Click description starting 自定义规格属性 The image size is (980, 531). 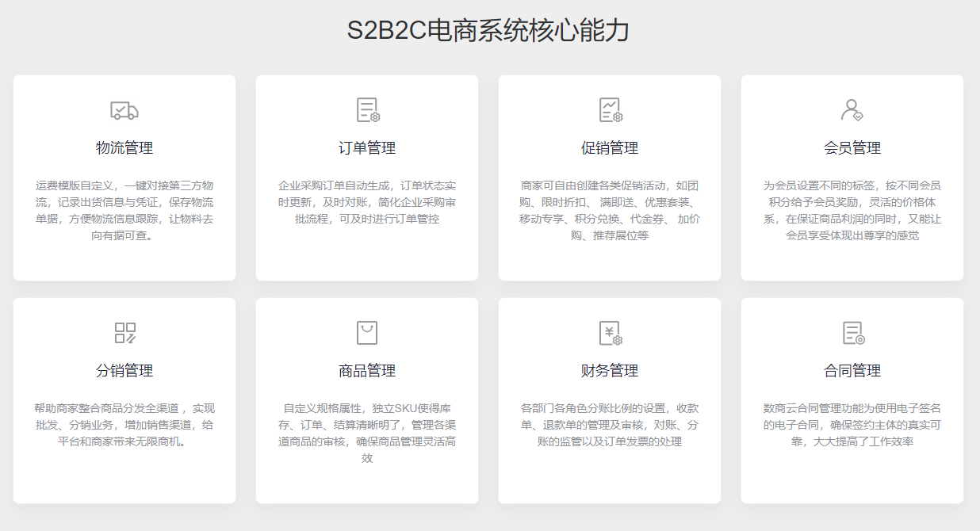(367, 433)
